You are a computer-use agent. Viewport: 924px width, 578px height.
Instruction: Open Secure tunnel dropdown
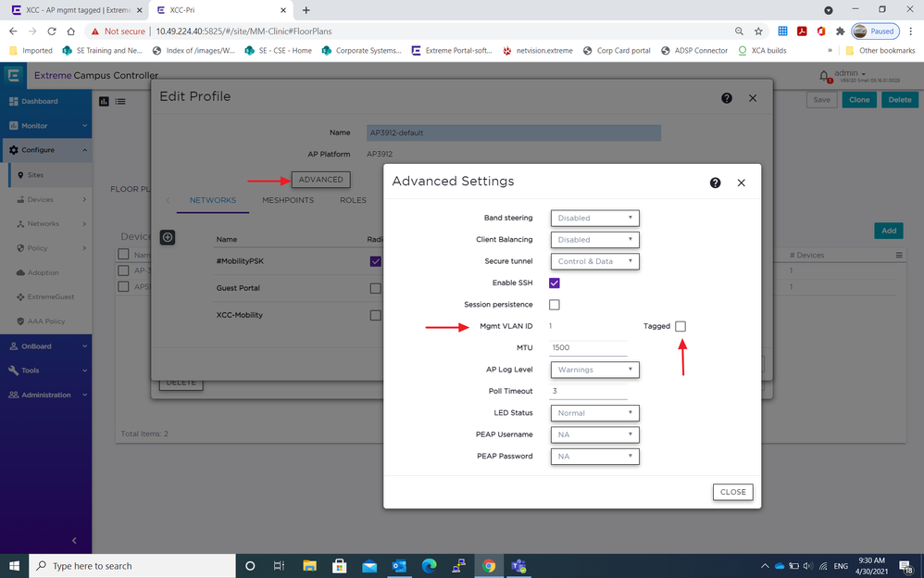click(594, 261)
